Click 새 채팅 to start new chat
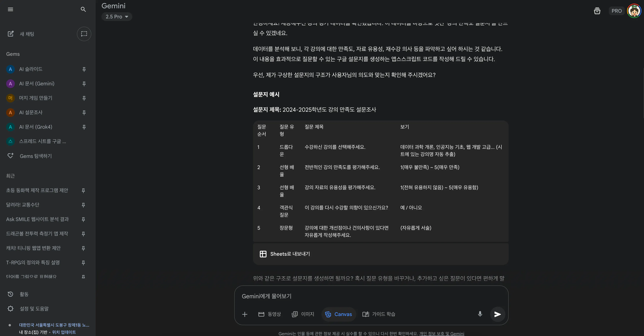Viewport: 644px width, 336px height. pos(27,34)
